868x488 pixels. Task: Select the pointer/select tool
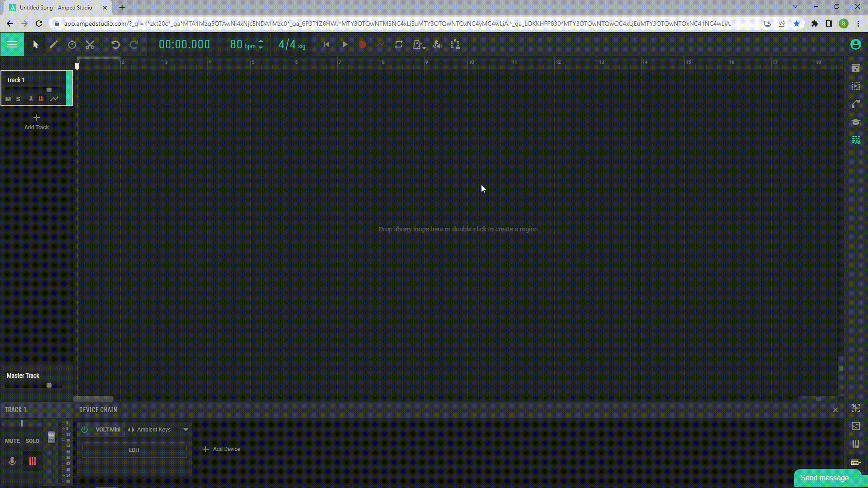pos(35,44)
